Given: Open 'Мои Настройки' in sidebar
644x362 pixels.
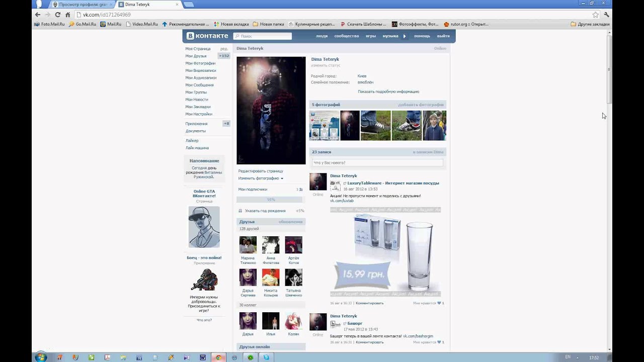Looking at the screenshot, I should click(199, 114).
